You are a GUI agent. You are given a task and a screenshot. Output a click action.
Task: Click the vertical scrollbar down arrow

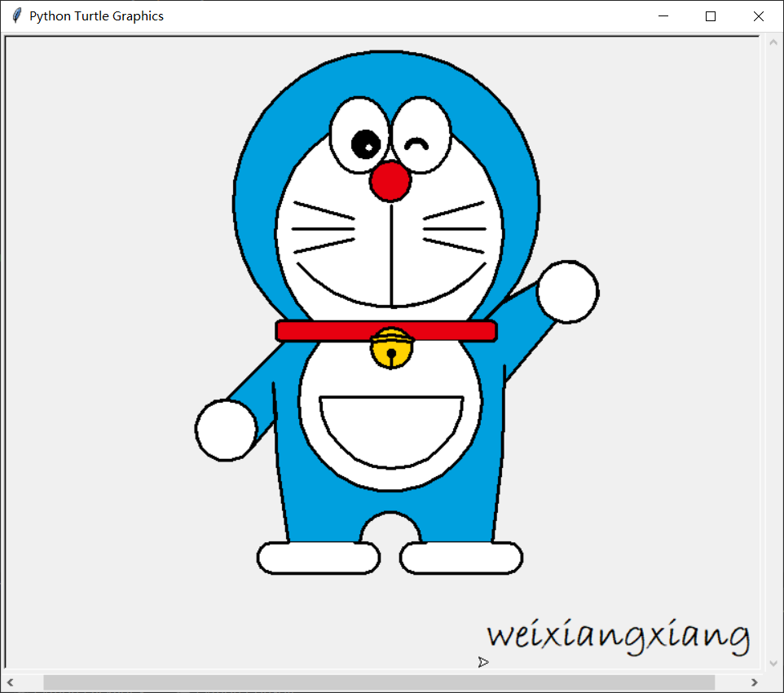(x=773, y=664)
